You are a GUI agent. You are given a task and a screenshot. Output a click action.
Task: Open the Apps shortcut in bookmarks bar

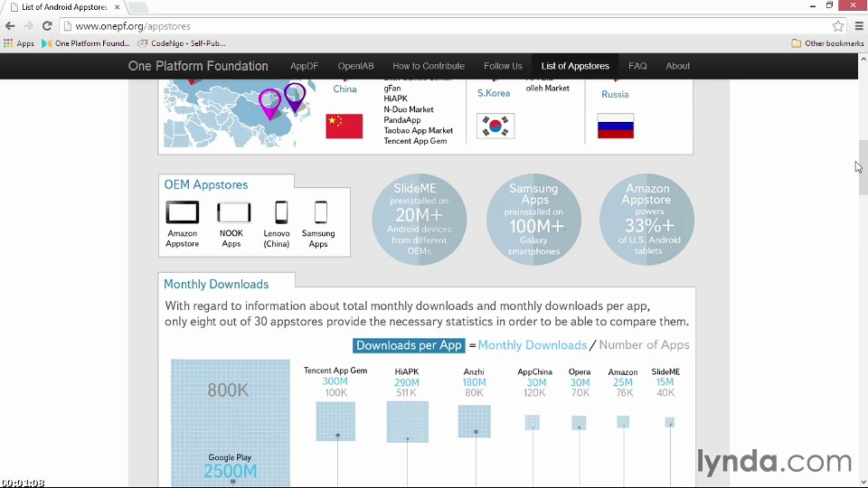pyautogui.click(x=19, y=43)
